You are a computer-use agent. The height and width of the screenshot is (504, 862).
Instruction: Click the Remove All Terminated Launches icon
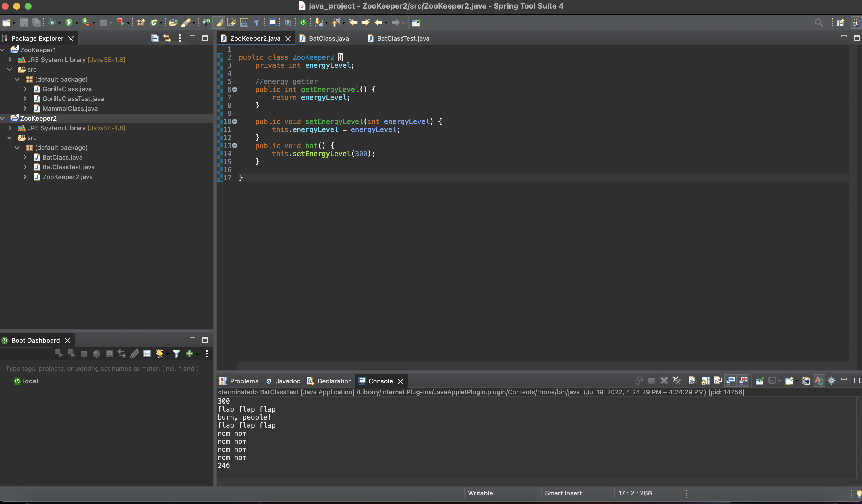point(677,381)
